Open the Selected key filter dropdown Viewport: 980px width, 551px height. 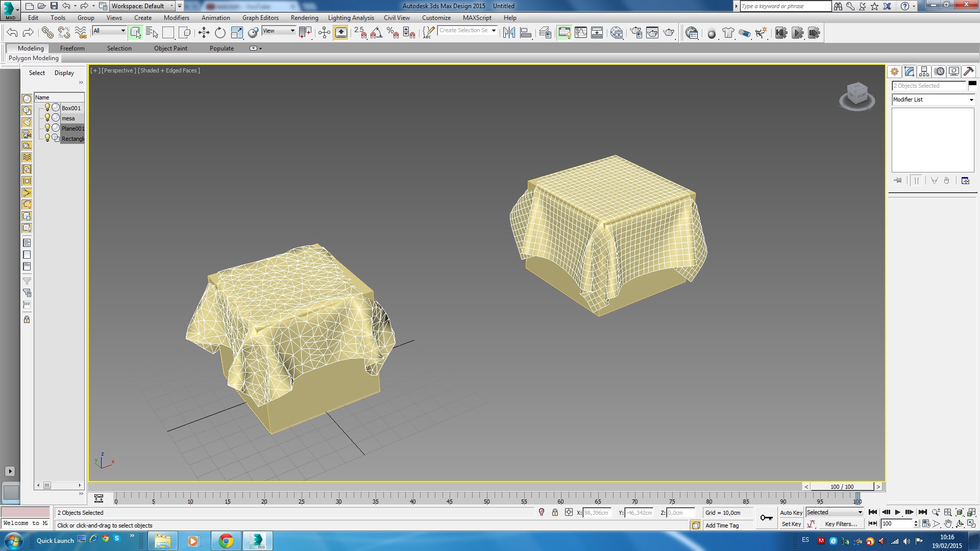tap(835, 512)
